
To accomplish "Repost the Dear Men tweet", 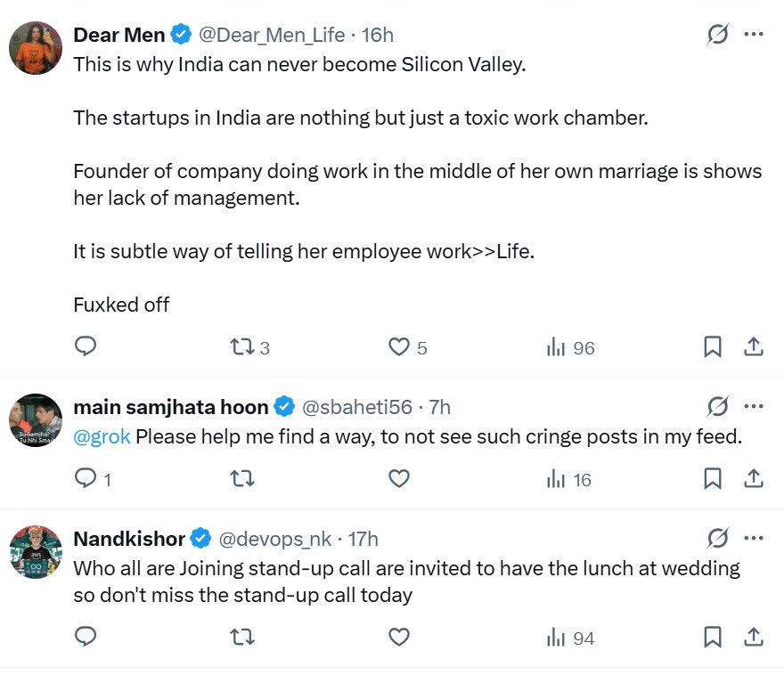I will (242, 347).
